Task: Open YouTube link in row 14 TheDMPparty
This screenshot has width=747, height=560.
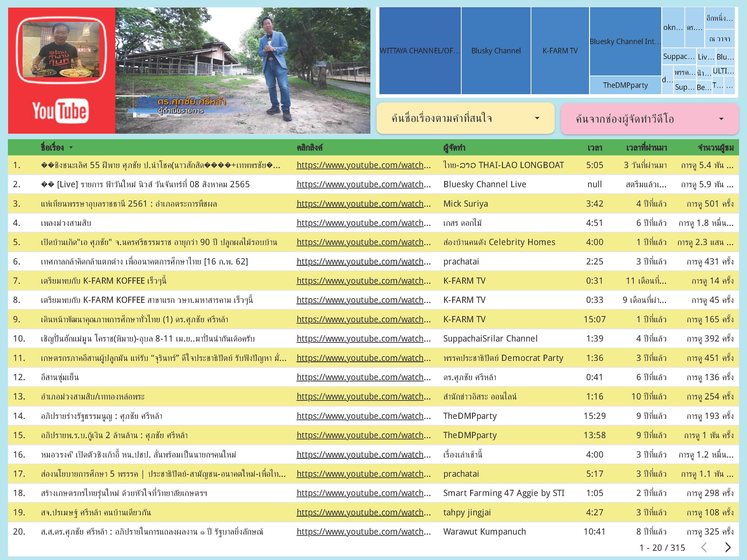Action: 364,416
